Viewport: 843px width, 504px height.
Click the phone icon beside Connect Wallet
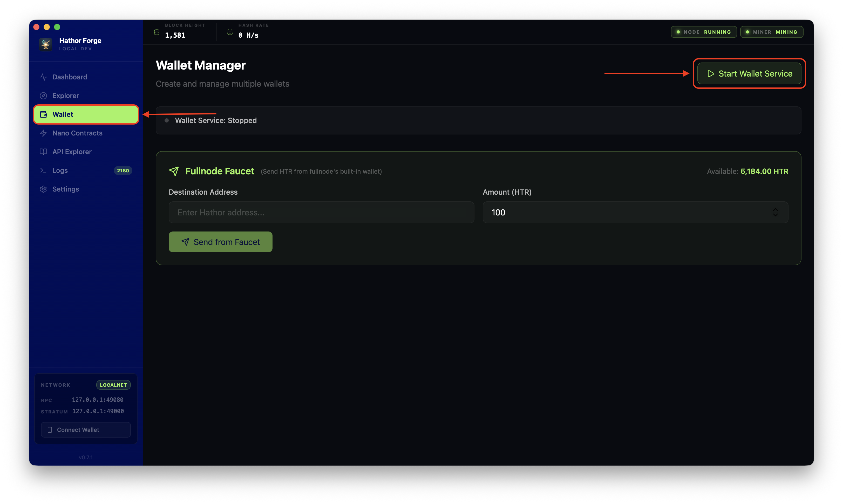click(x=50, y=430)
